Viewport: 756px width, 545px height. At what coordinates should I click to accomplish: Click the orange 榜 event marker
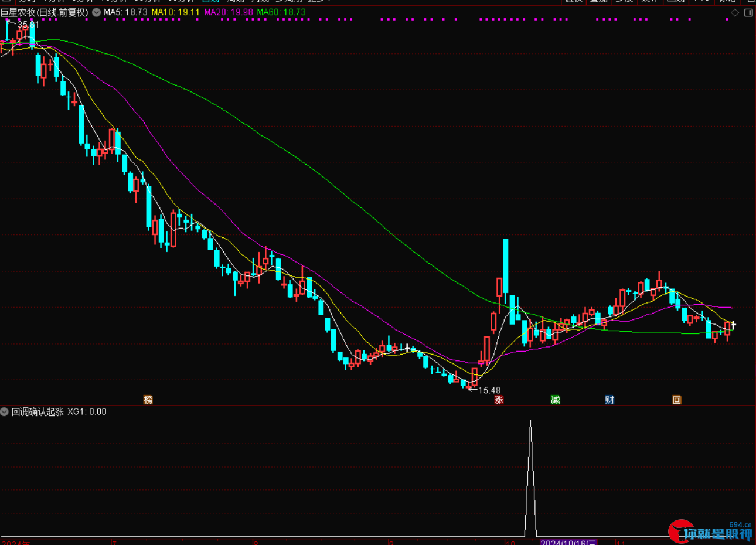coord(148,400)
